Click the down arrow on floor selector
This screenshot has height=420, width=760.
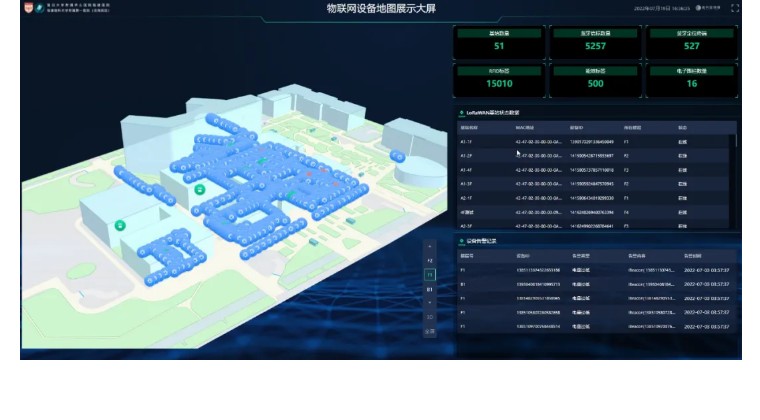(x=430, y=302)
